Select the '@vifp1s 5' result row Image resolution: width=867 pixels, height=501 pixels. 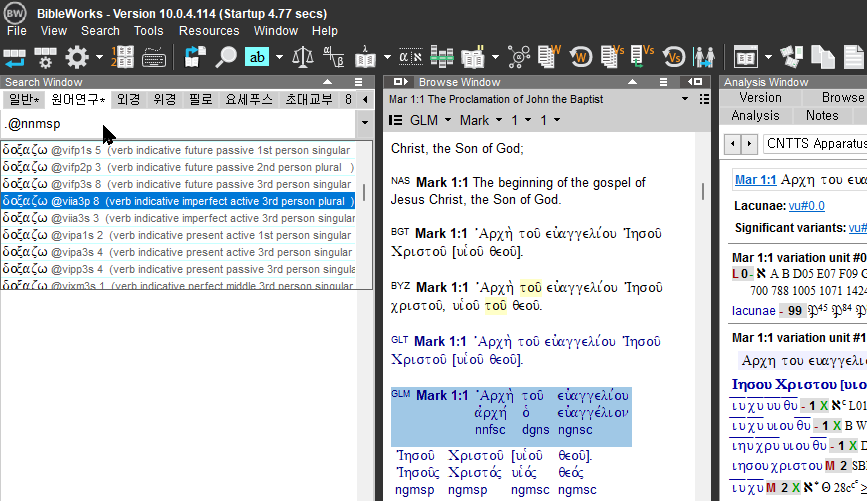click(178, 150)
